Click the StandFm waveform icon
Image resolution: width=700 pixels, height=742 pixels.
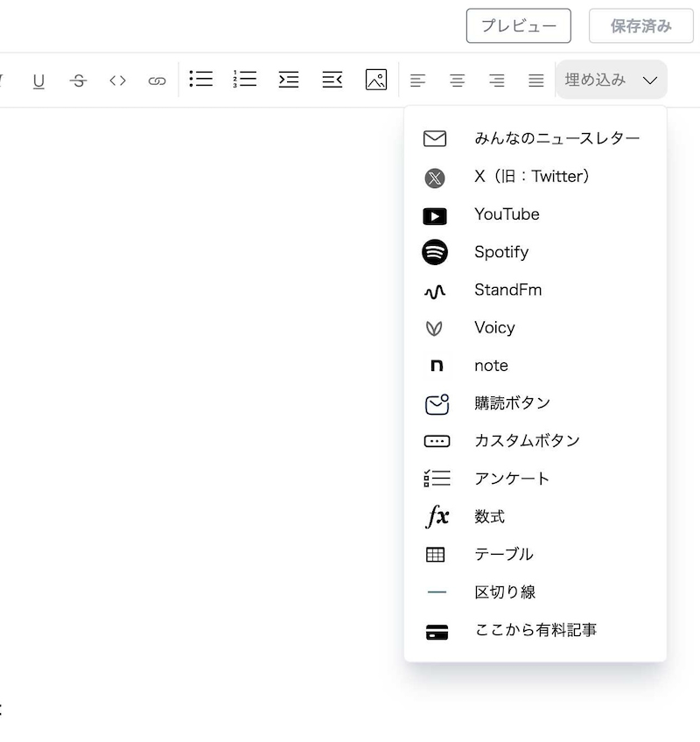click(x=435, y=291)
